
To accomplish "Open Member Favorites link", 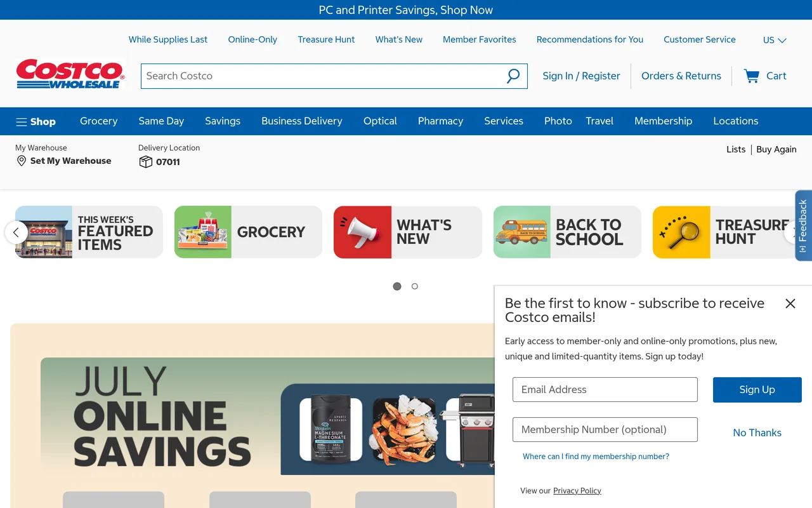I will pos(480,39).
